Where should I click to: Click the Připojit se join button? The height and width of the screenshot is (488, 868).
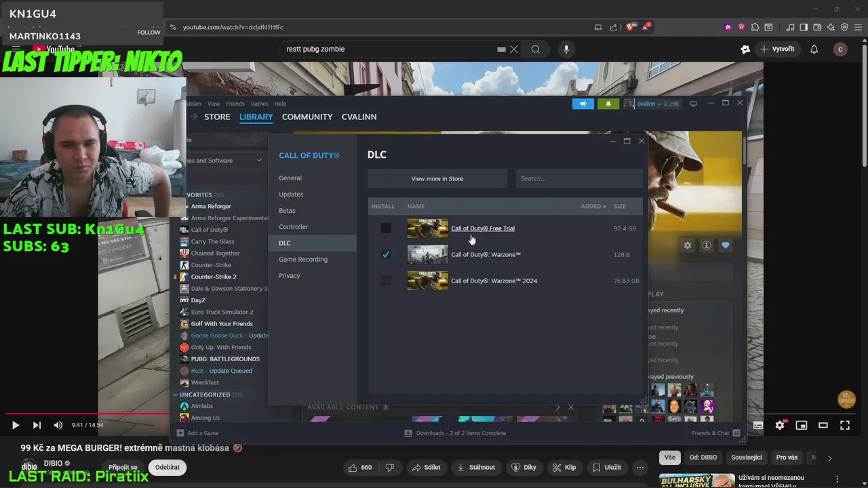(123, 467)
